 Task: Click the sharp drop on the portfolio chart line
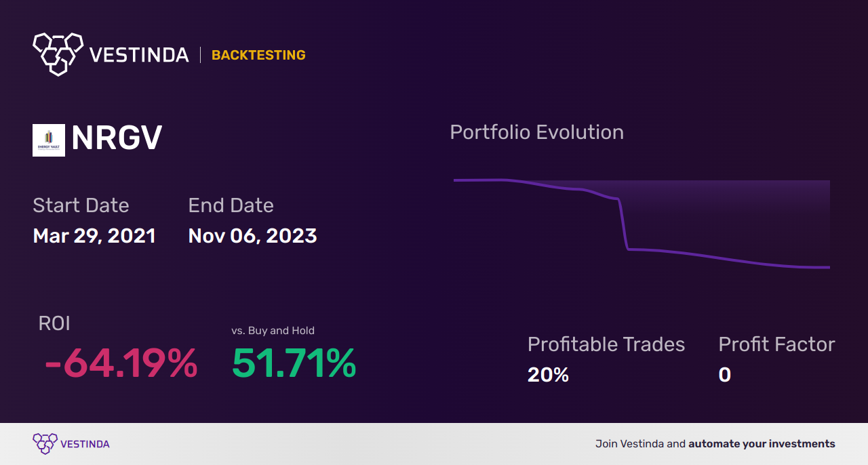pos(624,225)
